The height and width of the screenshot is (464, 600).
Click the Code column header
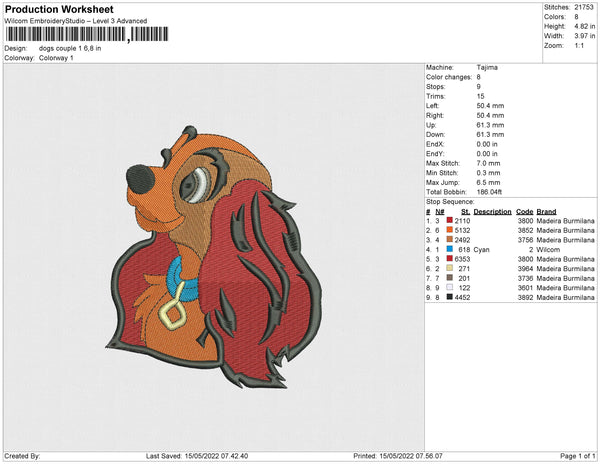525,212
